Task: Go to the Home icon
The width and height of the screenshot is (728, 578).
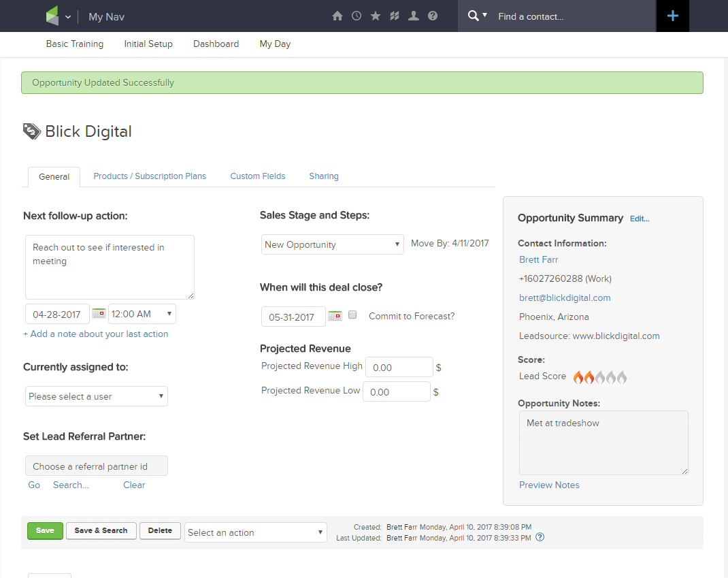Action: coord(337,16)
